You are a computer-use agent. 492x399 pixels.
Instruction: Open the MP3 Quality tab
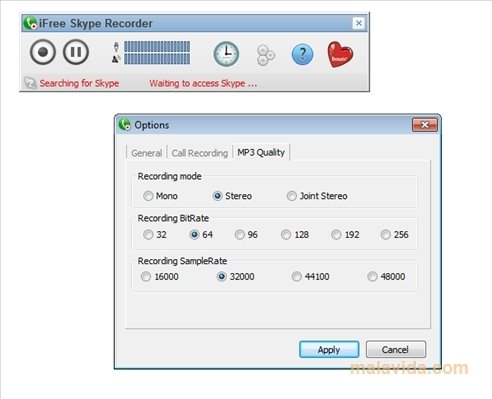pyautogui.click(x=261, y=152)
